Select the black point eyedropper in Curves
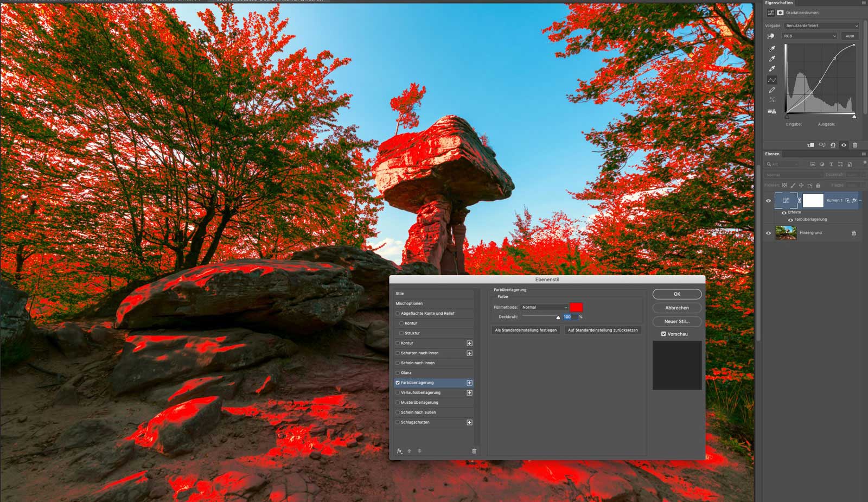This screenshot has height=502, width=868. (x=772, y=49)
